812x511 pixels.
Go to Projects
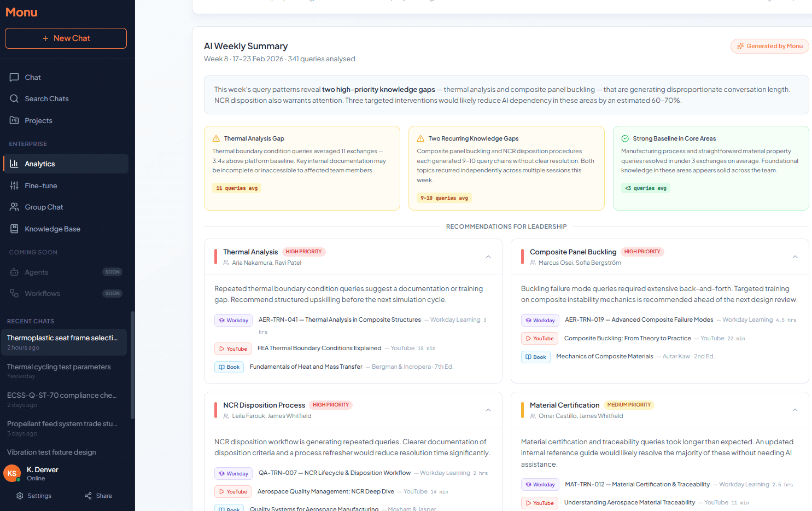point(66,120)
